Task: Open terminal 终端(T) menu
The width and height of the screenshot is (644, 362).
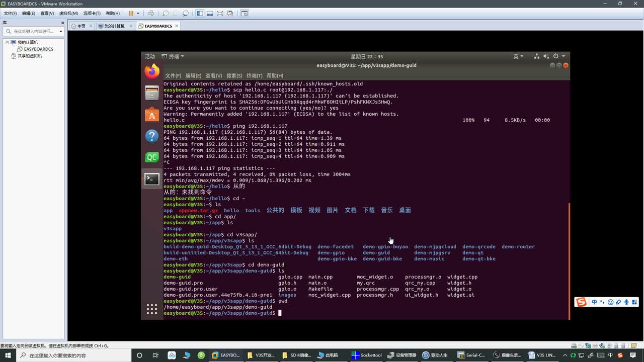Action: coord(255,76)
